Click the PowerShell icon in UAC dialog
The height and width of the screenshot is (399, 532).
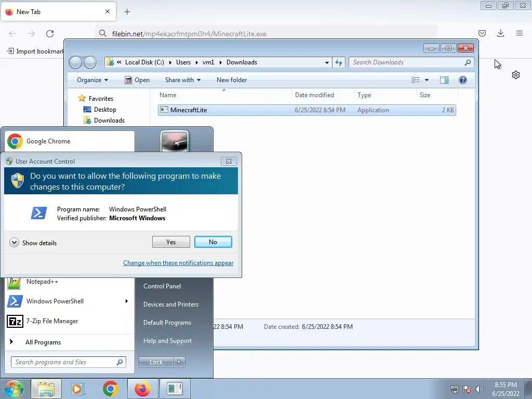click(39, 214)
